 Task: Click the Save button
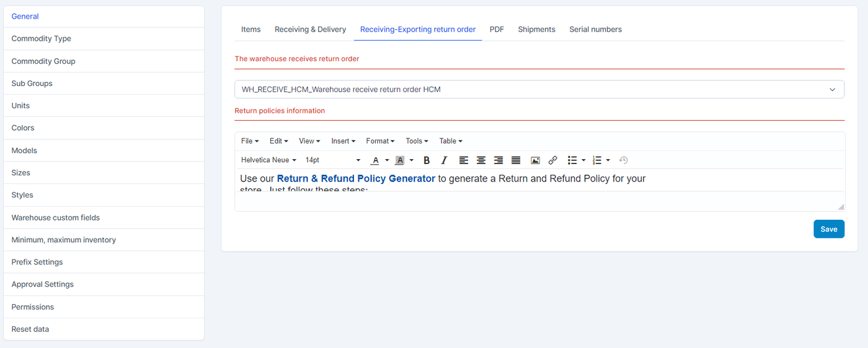pos(828,229)
